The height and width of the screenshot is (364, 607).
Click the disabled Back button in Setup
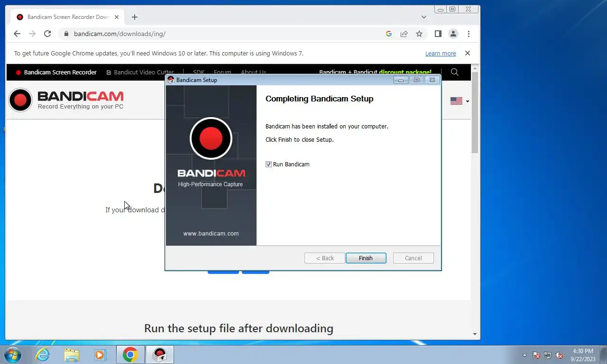(325, 258)
